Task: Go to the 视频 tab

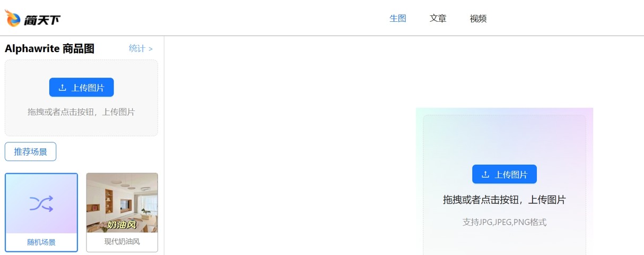Action: pyautogui.click(x=478, y=19)
